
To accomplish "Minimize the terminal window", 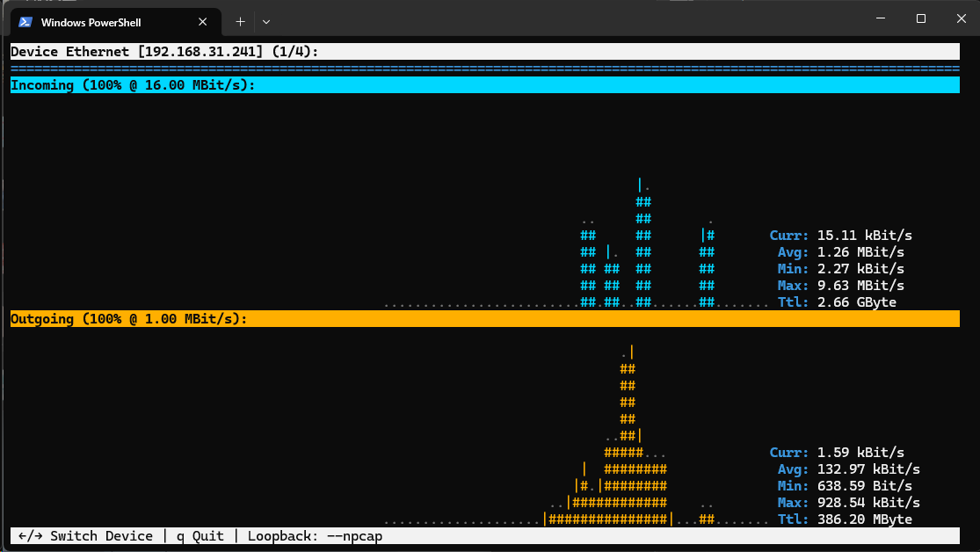I will (x=881, y=18).
